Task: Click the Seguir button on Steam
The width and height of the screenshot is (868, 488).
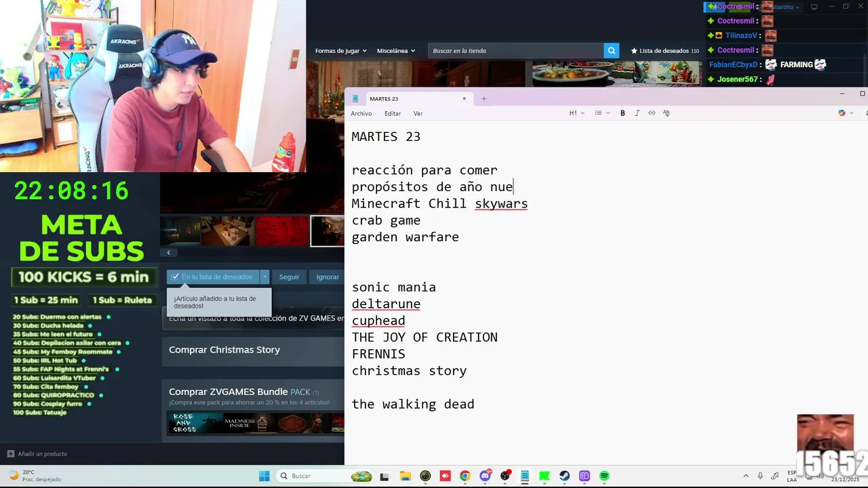Action: tap(289, 277)
